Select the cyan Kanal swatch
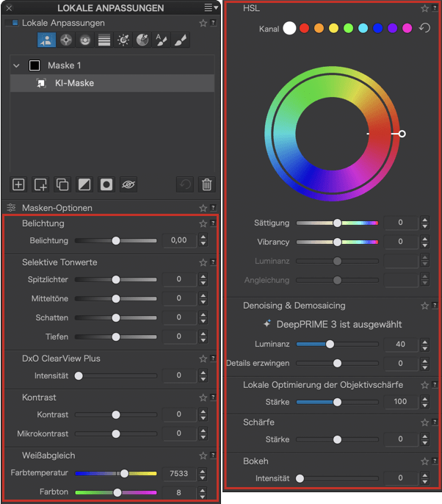Viewport: 442px width, 504px height. coord(363,28)
